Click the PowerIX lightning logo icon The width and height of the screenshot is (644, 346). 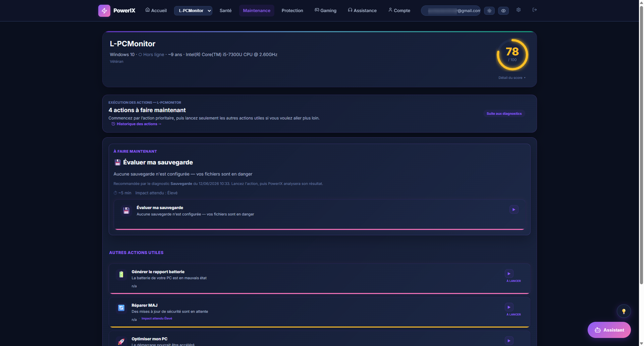pos(104,11)
